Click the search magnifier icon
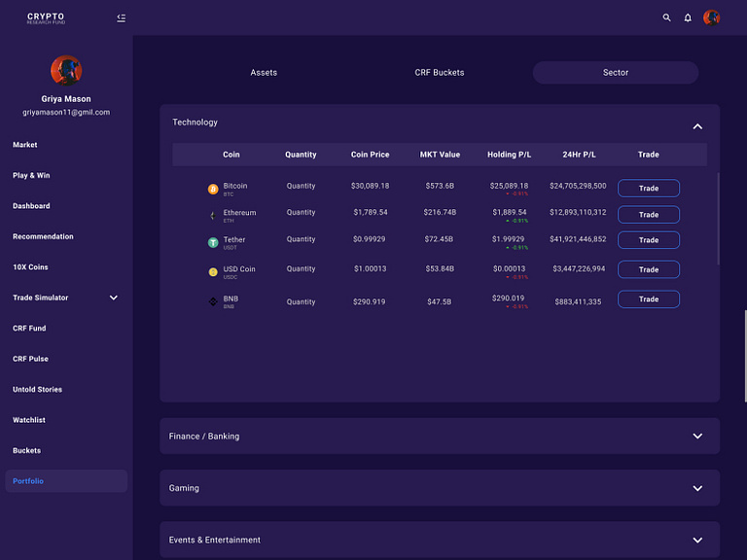Screen dimensions: 747x560 [x=666, y=17]
